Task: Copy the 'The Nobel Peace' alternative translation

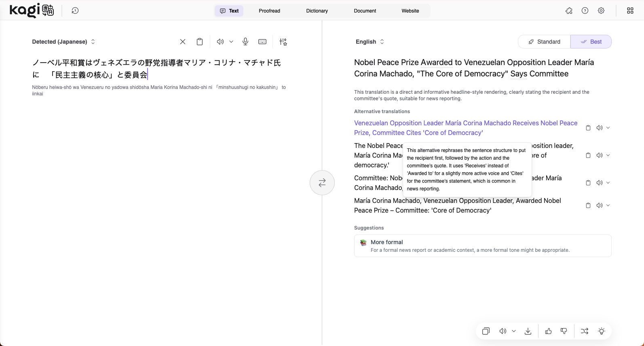Action: coord(588,155)
